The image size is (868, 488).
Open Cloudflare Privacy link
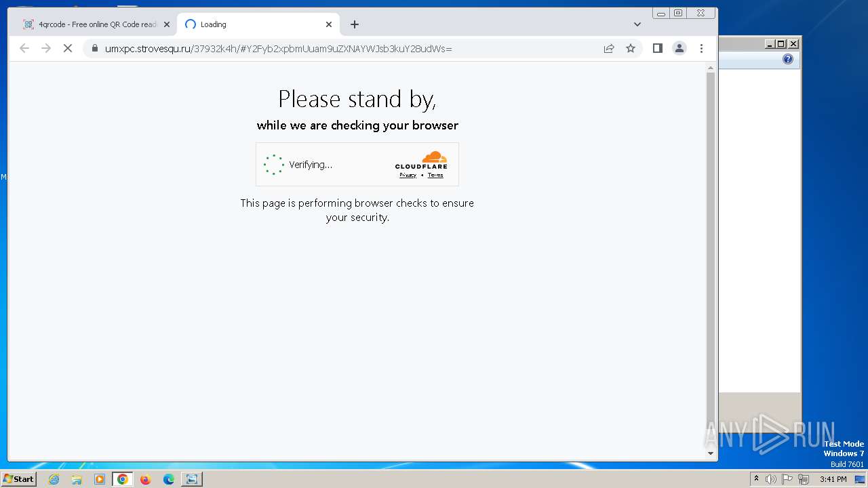[408, 175]
